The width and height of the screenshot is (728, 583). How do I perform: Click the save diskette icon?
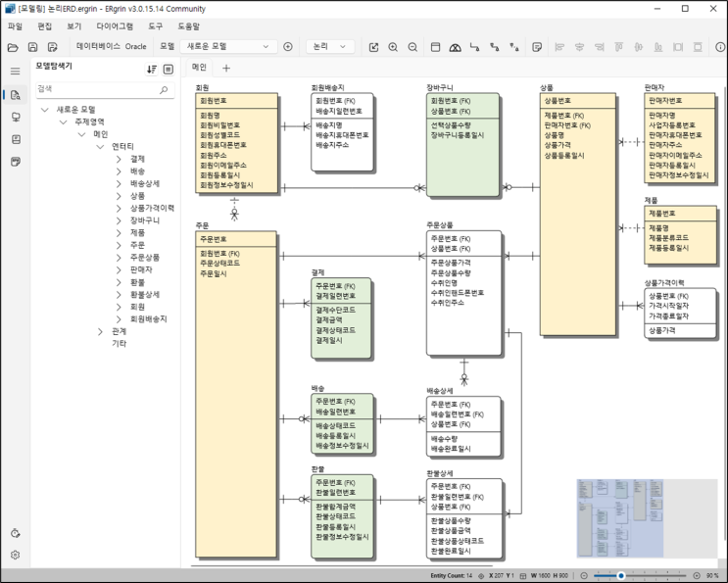point(32,47)
